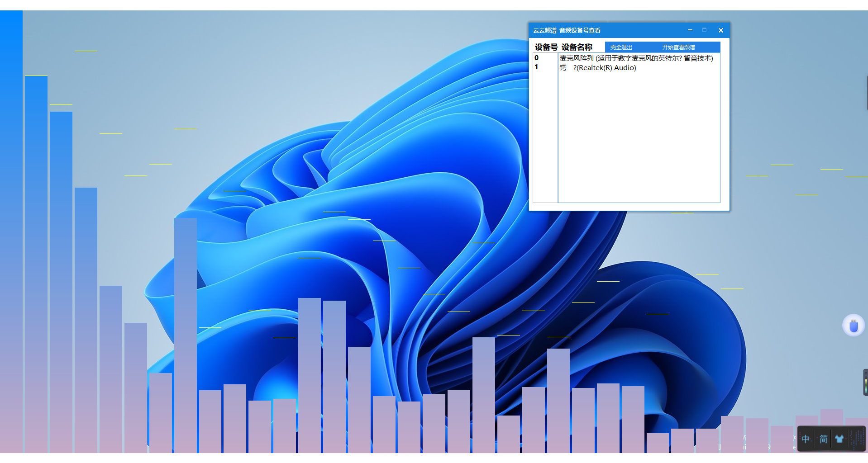Click the IME toolbar dotted menu area

(857, 439)
